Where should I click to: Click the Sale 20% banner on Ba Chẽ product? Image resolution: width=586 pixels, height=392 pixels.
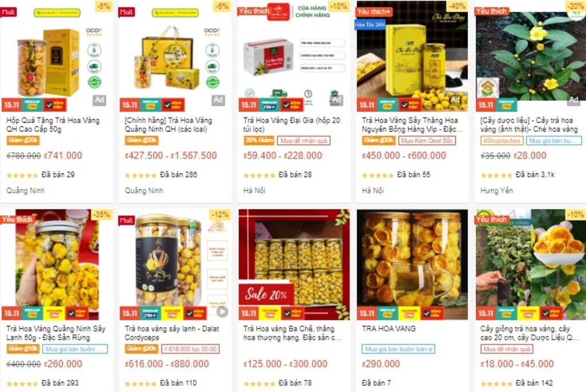tap(266, 295)
